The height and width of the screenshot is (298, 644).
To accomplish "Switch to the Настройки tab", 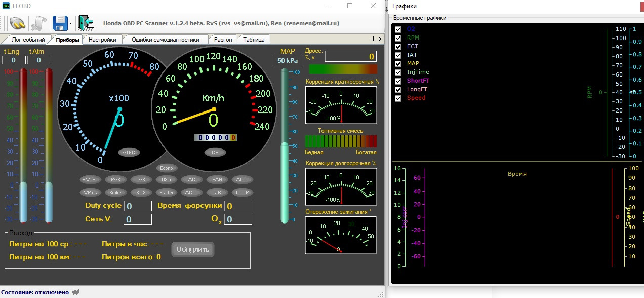I will point(102,40).
